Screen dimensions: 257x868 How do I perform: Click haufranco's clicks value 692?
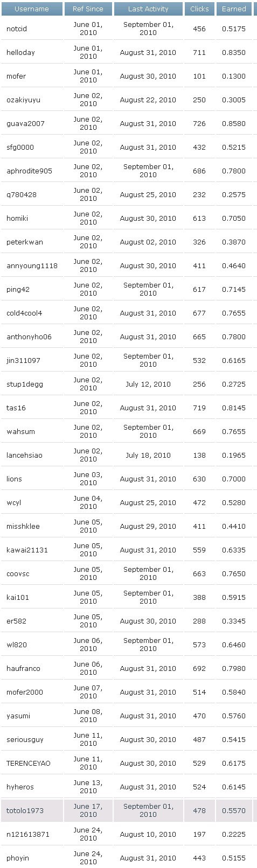(x=199, y=669)
